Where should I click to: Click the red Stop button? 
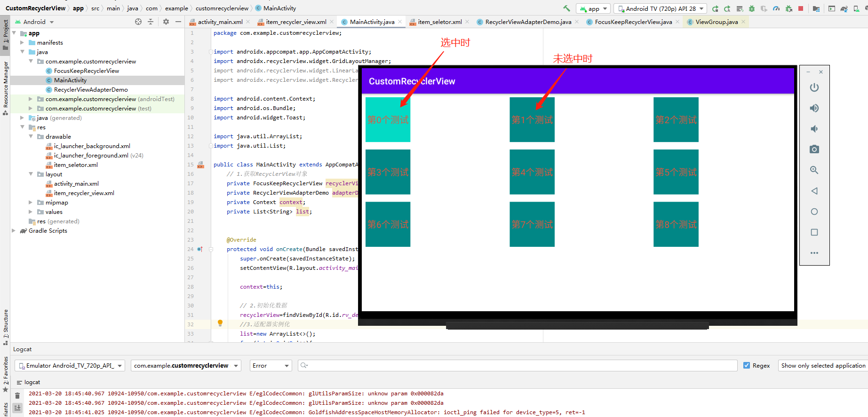point(801,8)
